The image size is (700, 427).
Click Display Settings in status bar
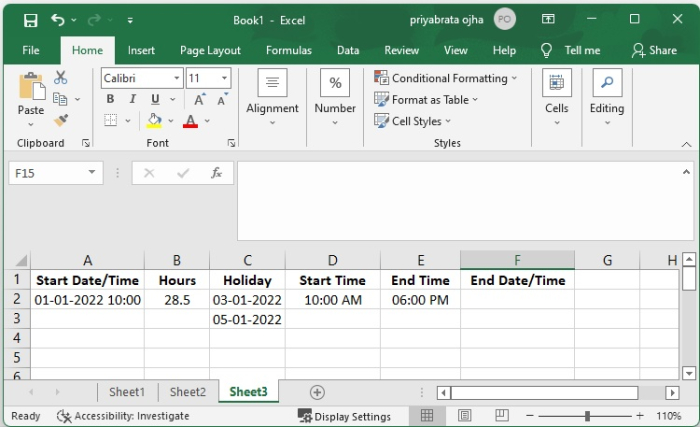pyautogui.click(x=344, y=416)
